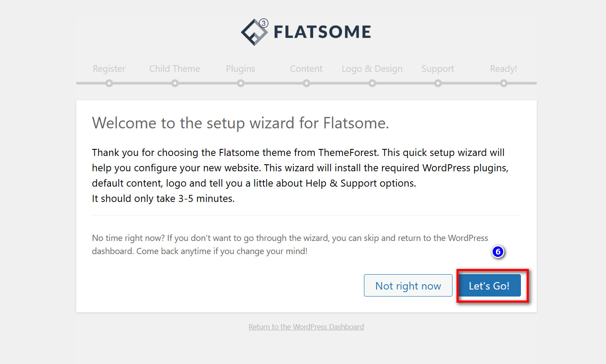Click the blue number 6 annotation badge
606x364 pixels.
499,252
